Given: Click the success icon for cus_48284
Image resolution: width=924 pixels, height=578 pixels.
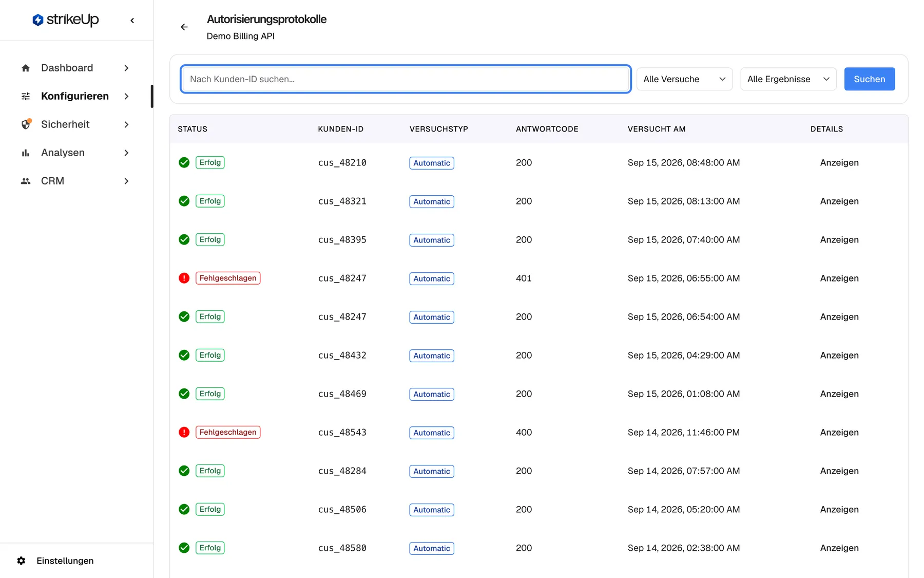Looking at the screenshot, I should coord(184,471).
